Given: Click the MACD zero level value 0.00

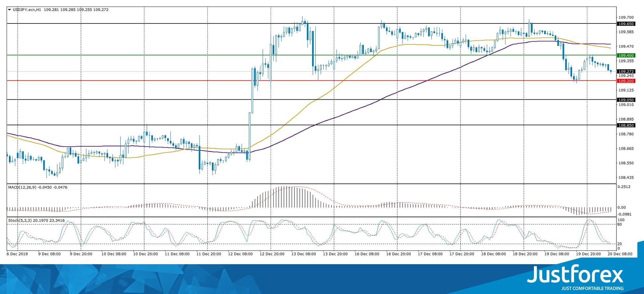Looking at the screenshot, I should pos(622,208).
